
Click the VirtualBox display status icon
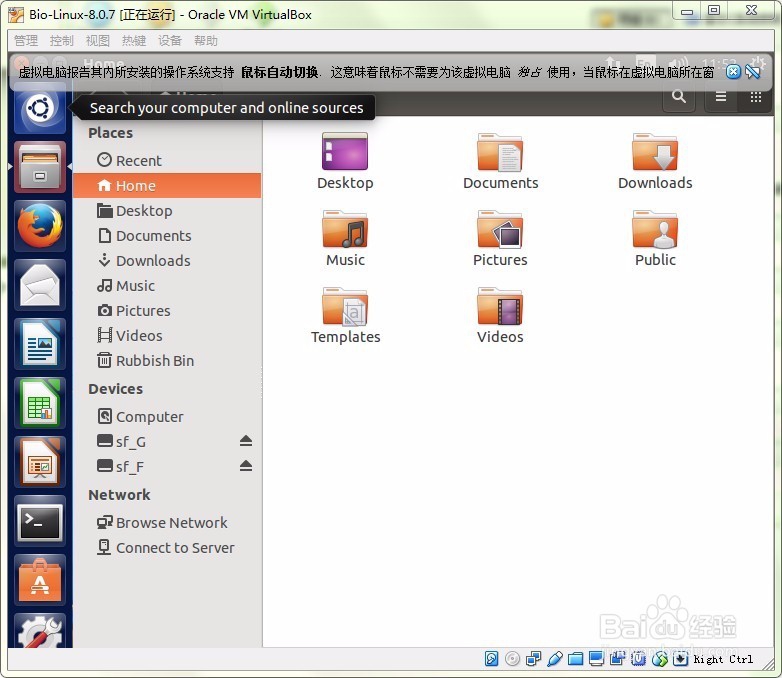(596, 659)
